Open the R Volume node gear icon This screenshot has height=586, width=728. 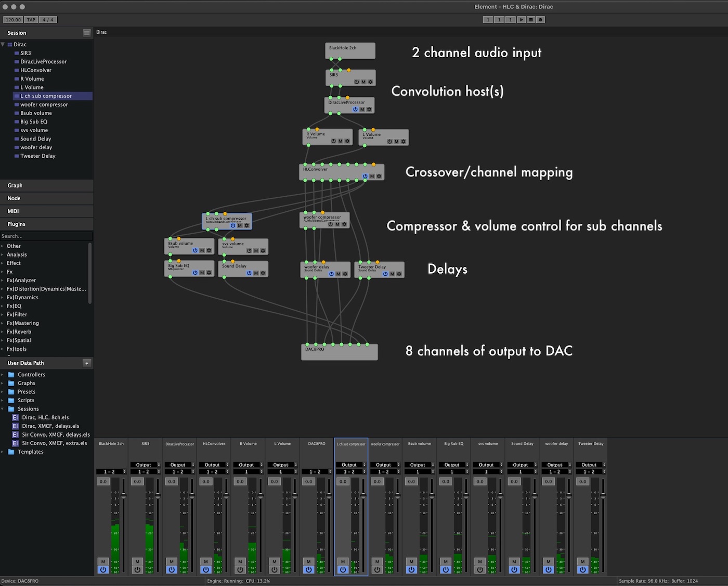tap(347, 141)
